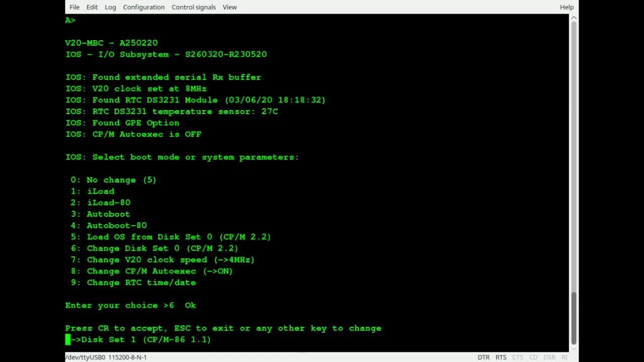Click the /dev/ttyUSB0 115200-8-N-1 port status

tap(106, 357)
